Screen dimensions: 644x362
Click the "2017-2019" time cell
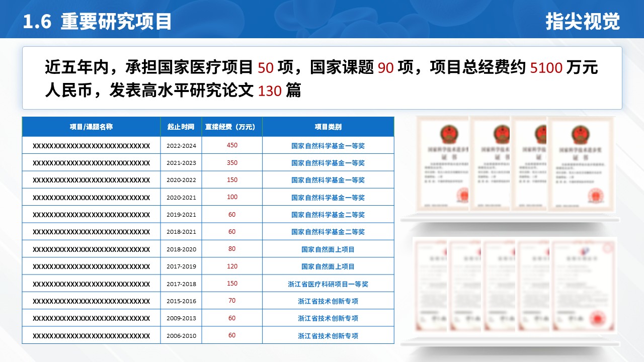181,266
